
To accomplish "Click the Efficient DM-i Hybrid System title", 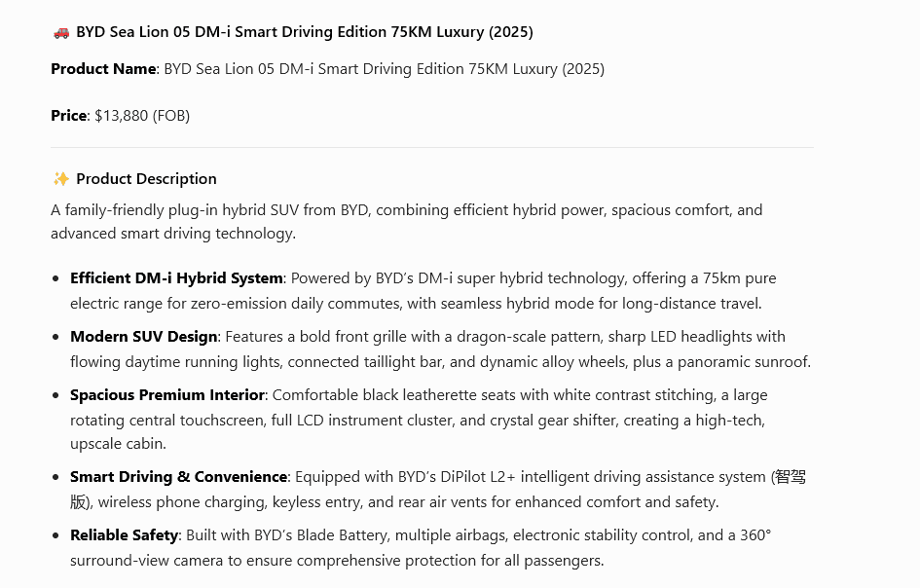I will coord(176,278).
